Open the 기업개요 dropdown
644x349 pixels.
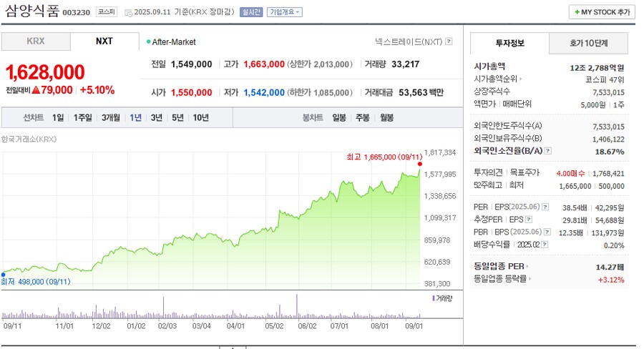click(285, 12)
